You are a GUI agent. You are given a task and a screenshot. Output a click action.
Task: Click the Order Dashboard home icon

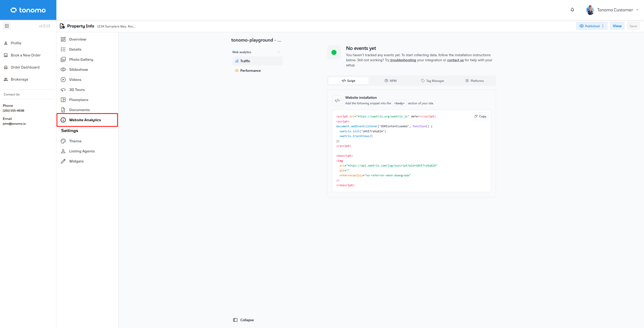(x=6, y=67)
